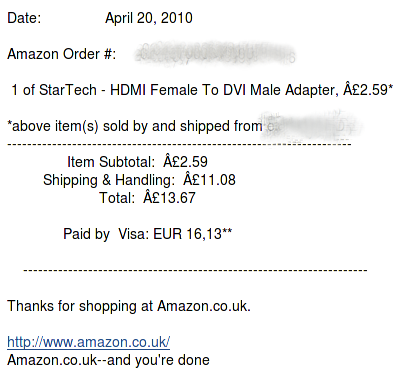Screen dimensions: 413x374
Task: Click 'Thanks for shopping at Amazon.co.uk' line
Action: [129, 306]
